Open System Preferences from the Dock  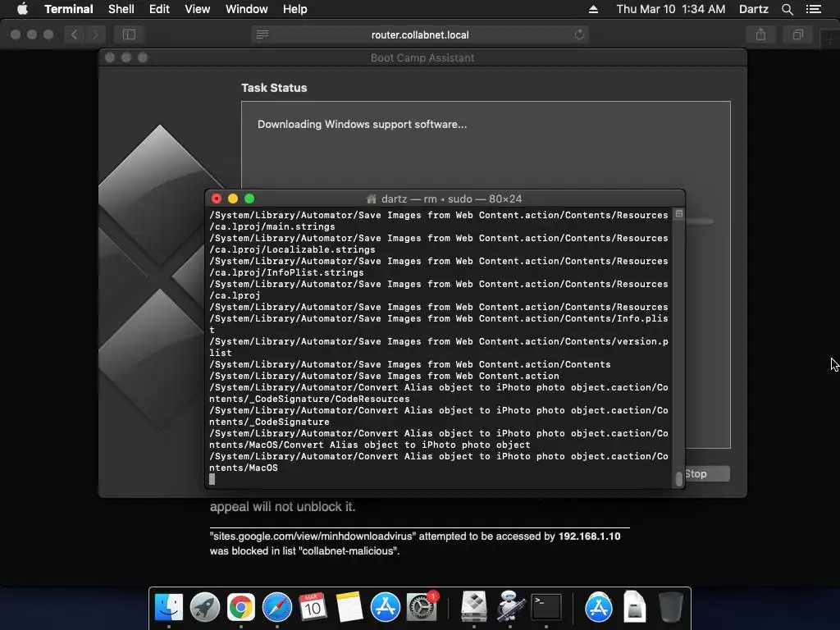click(422, 608)
